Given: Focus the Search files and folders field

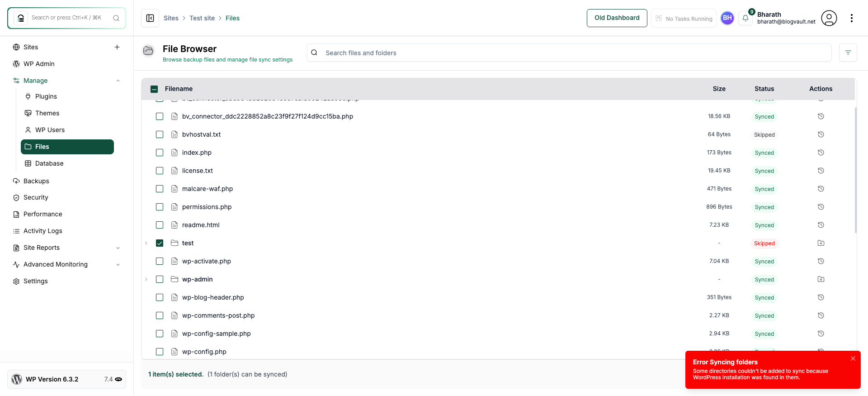Looking at the screenshot, I should (569, 53).
